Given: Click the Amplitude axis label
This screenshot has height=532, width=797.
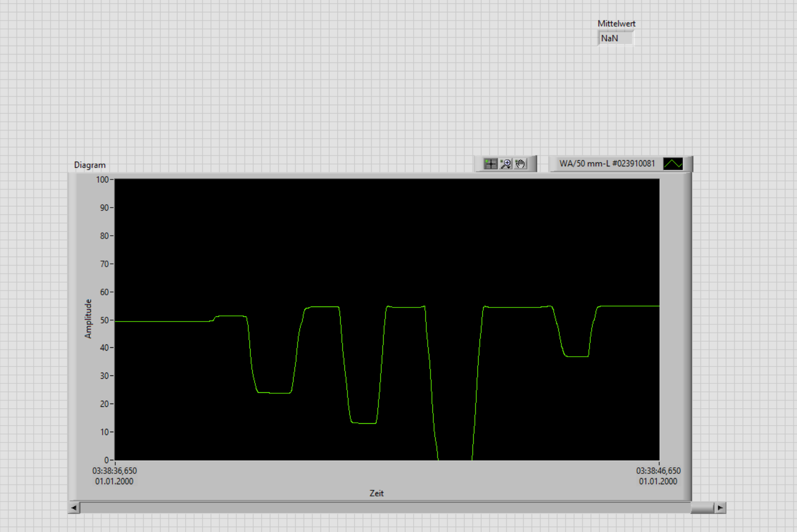Looking at the screenshot, I should pos(88,319).
